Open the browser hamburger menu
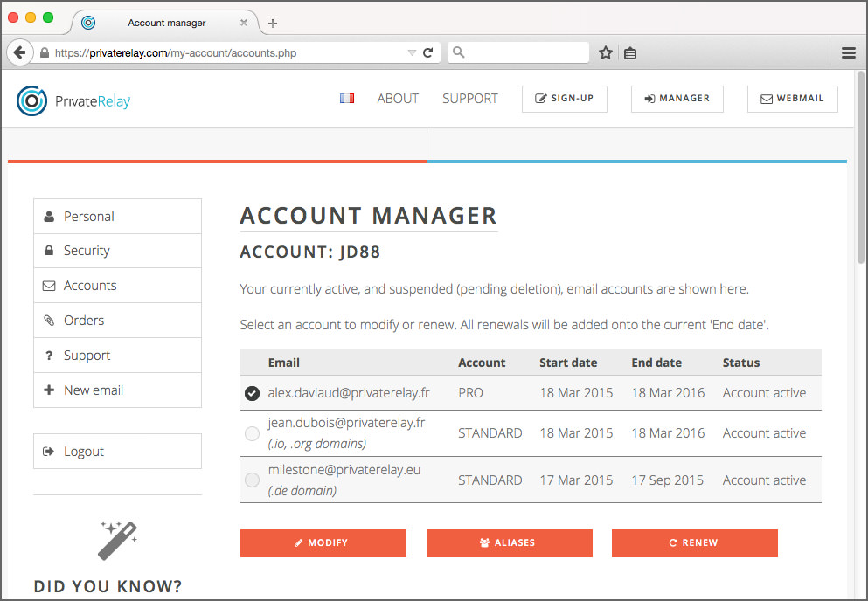The width and height of the screenshot is (868, 601). [x=849, y=53]
